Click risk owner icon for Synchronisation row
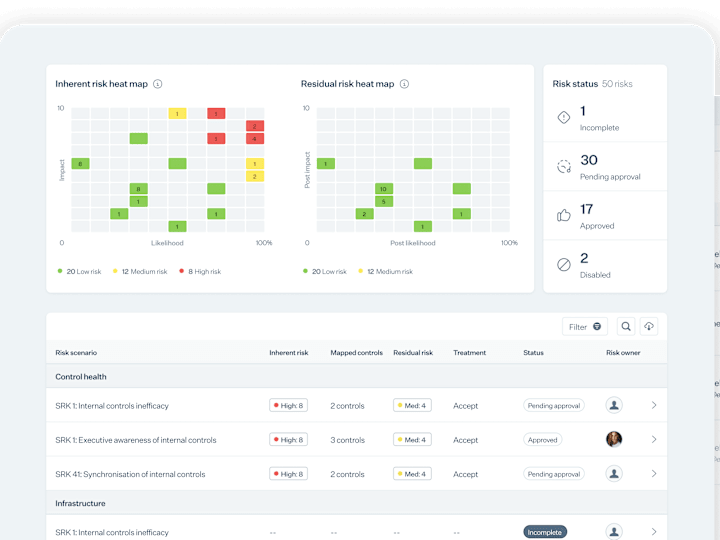This screenshot has width=720, height=540. [x=614, y=473]
